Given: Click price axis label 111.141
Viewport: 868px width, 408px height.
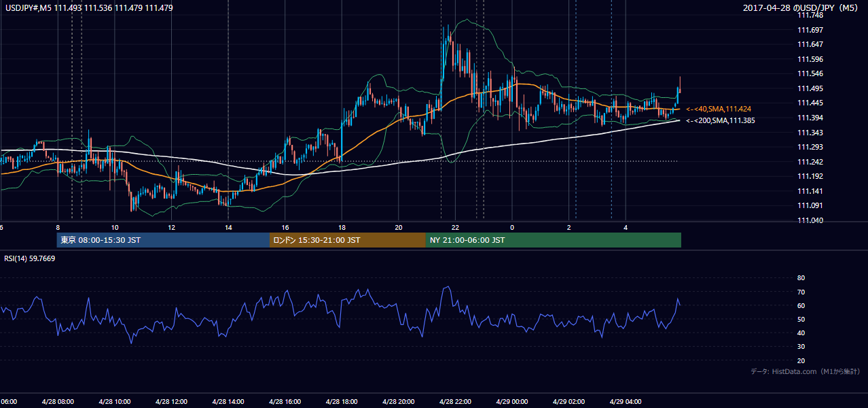Looking at the screenshot, I should pos(811,191).
